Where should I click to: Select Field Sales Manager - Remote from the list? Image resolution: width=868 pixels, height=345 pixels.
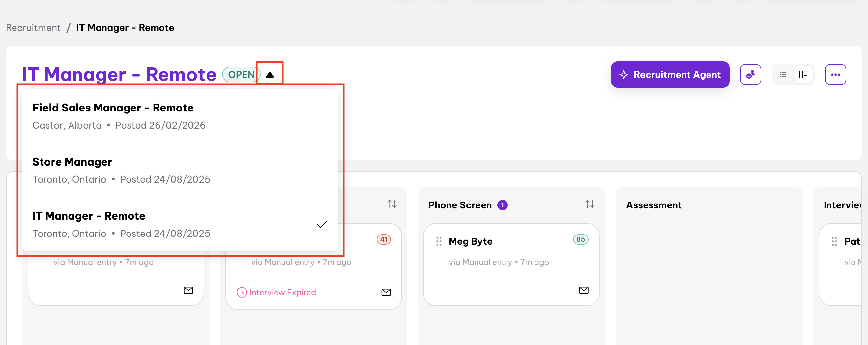click(113, 108)
